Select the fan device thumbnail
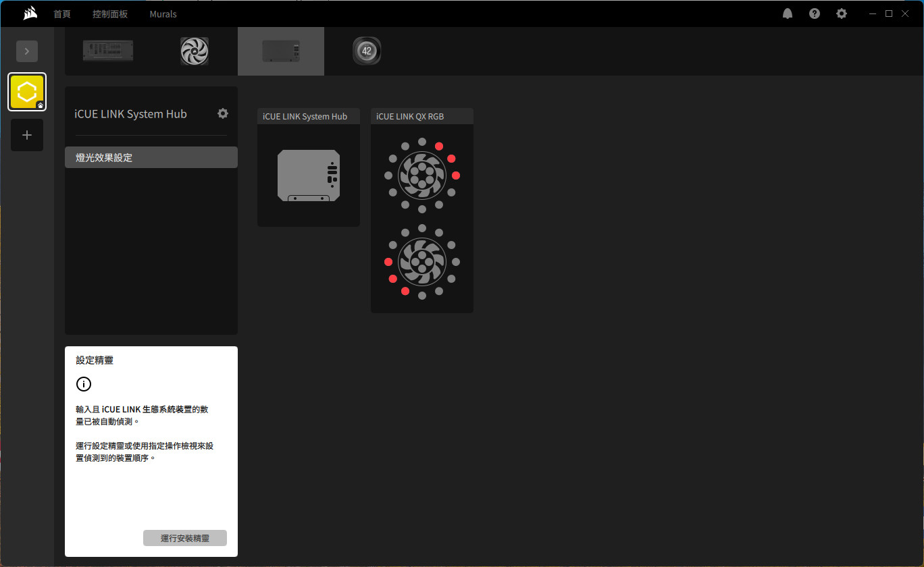Viewport: 924px width, 567px height. point(195,51)
